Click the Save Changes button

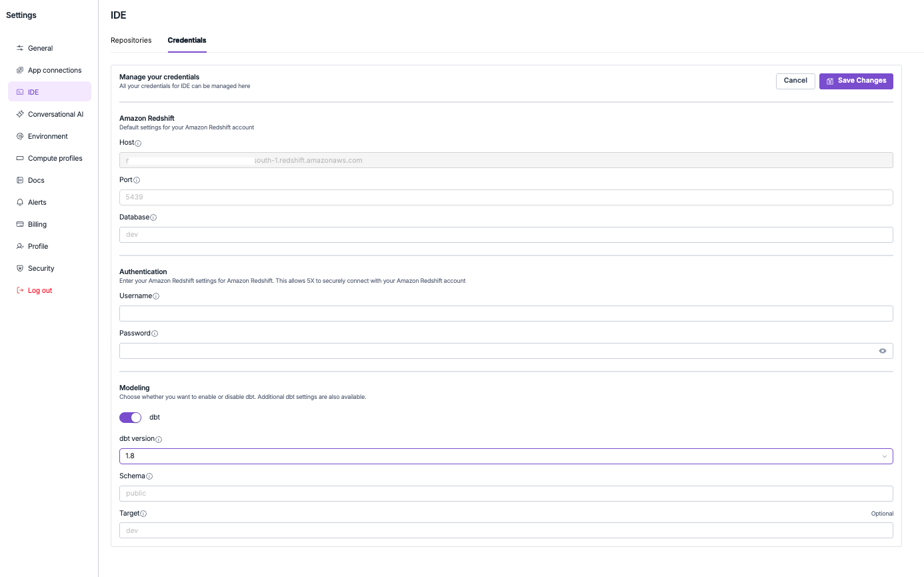(x=856, y=81)
